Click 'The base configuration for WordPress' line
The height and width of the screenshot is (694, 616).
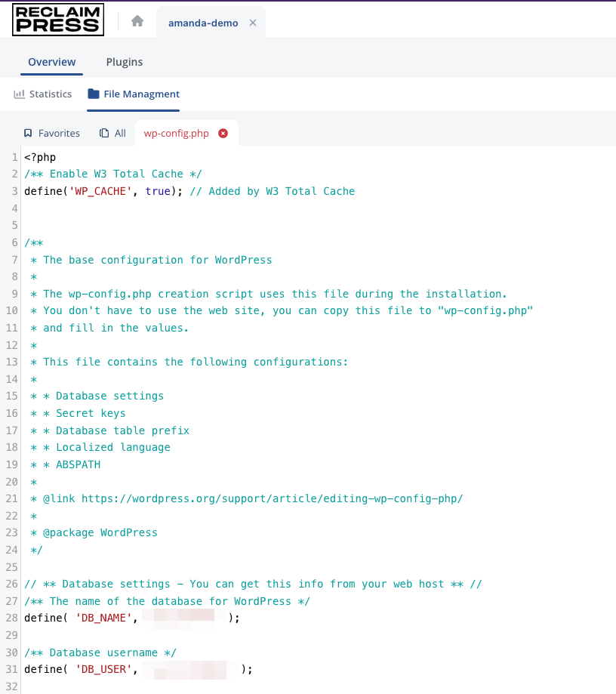(x=151, y=260)
